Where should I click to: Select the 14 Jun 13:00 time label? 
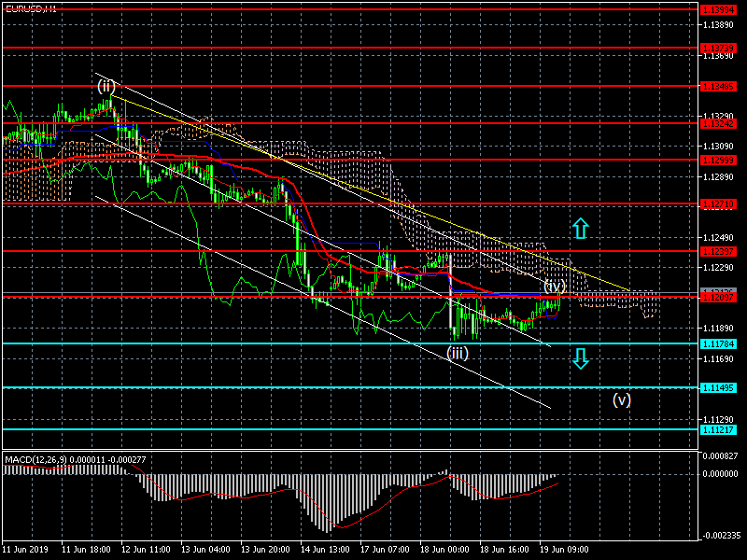click(325, 550)
